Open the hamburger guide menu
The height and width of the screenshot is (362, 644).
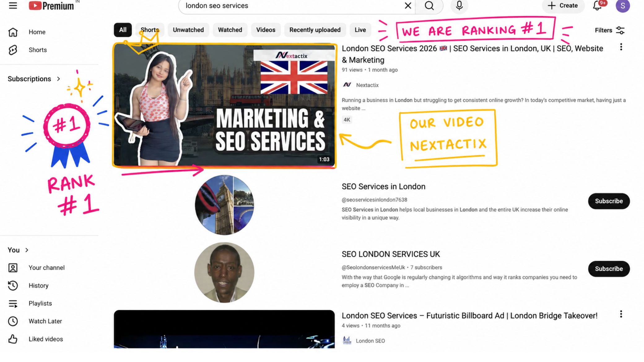(x=13, y=6)
